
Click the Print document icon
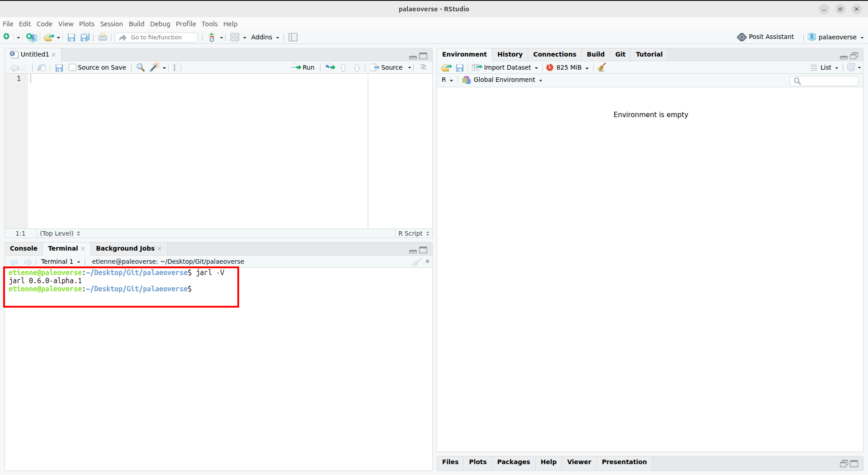tap(103, 37)
